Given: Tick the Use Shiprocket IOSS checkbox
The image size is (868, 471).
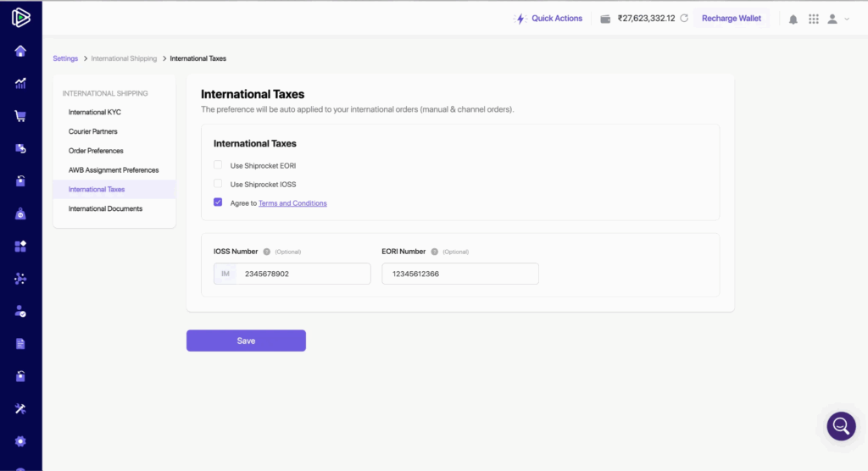Looking at the screenshot, I should tap(218, 184).
